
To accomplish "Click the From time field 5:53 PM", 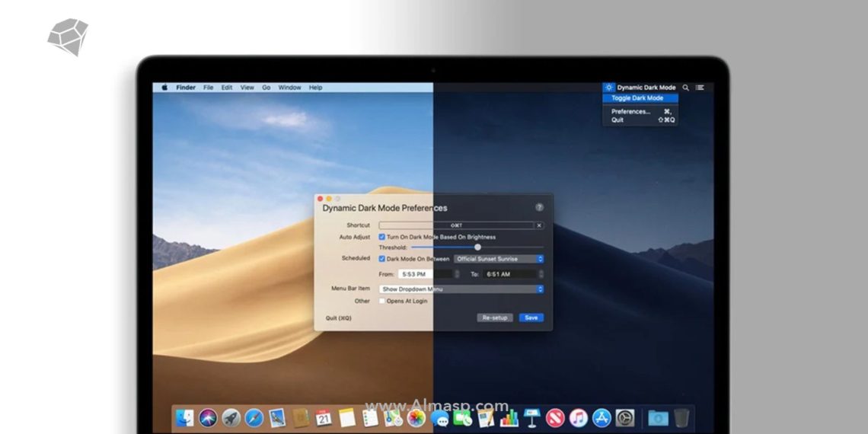I will point(425,274).
